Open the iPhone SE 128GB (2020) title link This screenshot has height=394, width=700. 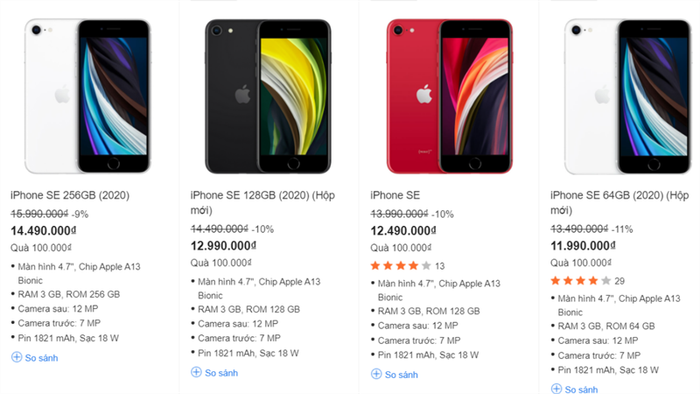tap(262, 203)
